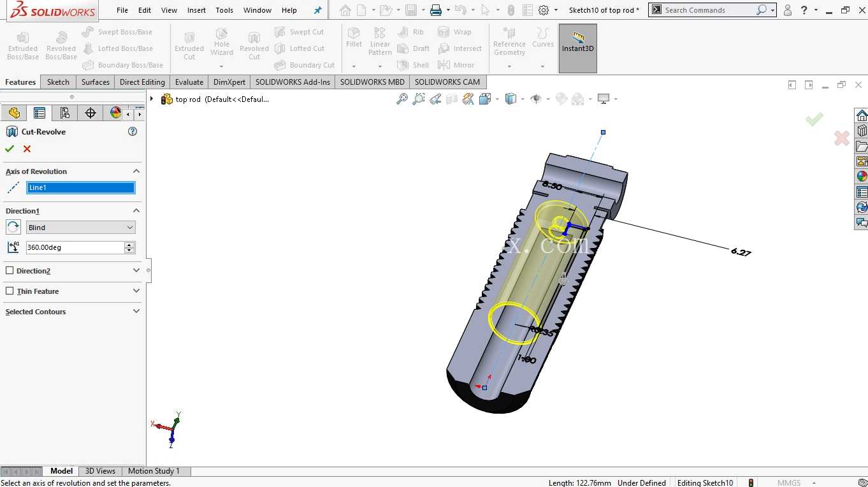Open the Insert menu
Screen dimensions: 868x487
coord(196,10)
